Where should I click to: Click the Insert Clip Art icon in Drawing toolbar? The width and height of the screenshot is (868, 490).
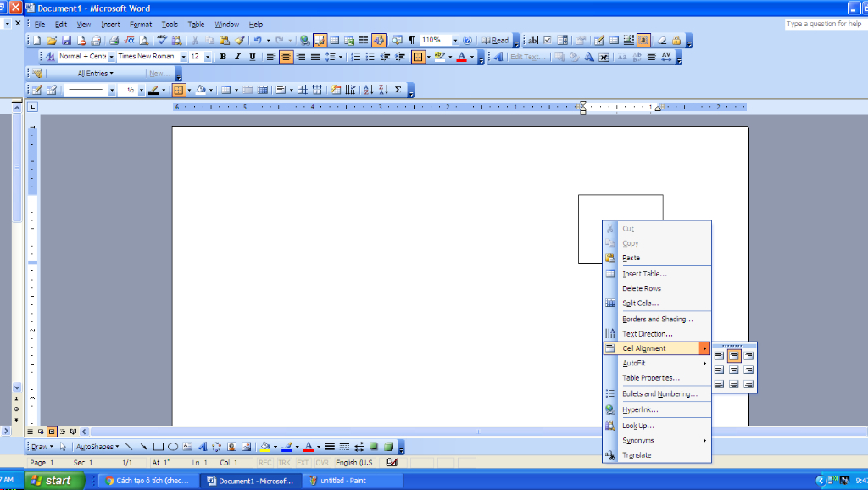[x=232, y=447]
